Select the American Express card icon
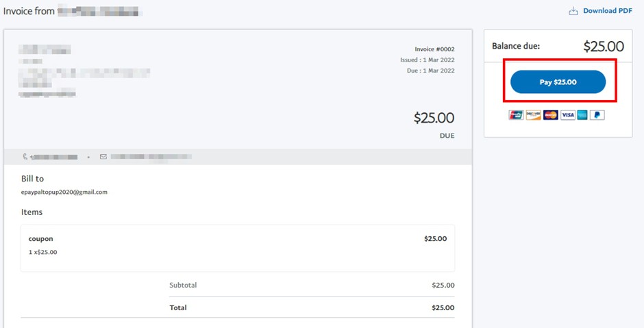The height and width of the screenshot is (328, 644). pos(582,115)
